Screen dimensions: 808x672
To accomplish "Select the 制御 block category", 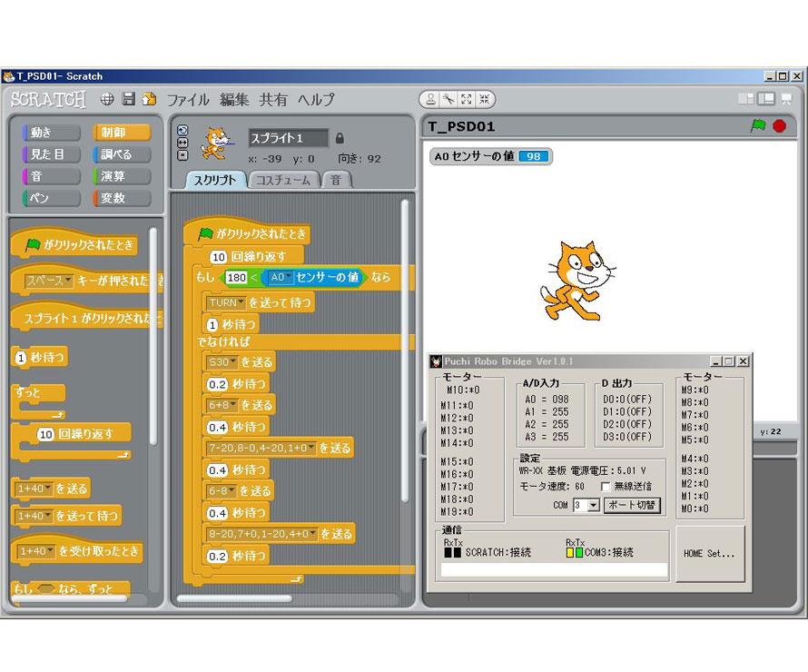I will click(x=122, y=133).
